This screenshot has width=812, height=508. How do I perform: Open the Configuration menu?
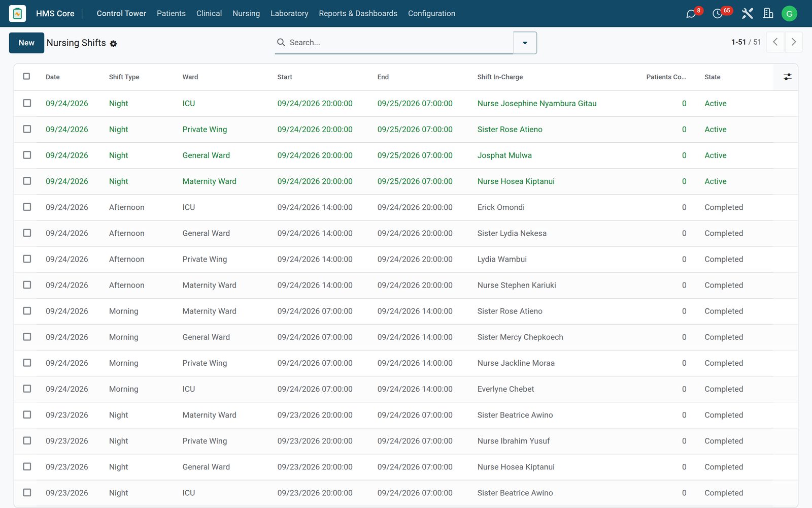431,13
